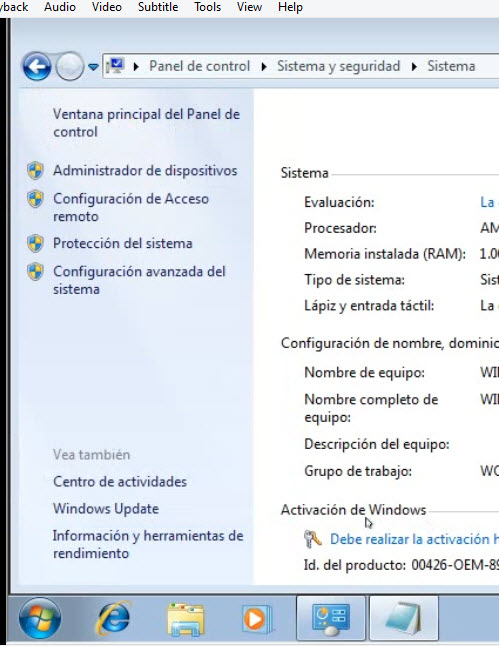Image resolution: width=499 pixels, height=646 pixels.
Task: Click the Id. del producto text
Action: (x=401, y=565)
